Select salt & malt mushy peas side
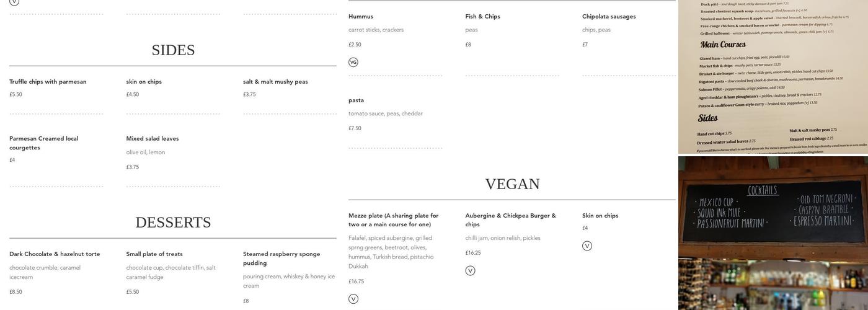Viewport: 868px width, 310px height. [275, 82]
